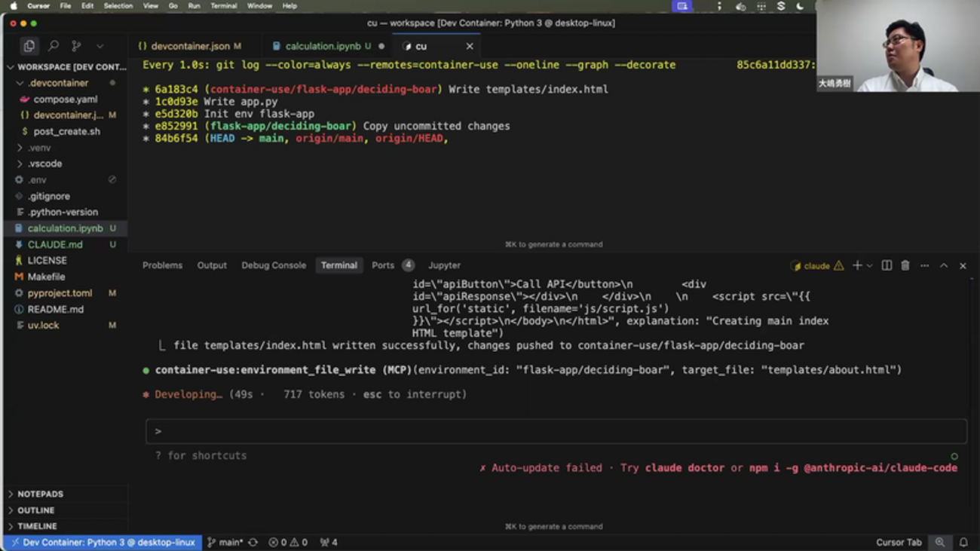The width and height of the screenshot is (980, 551).
Task: Open the Debug Console tab
Action: click(x=274, y=265)
